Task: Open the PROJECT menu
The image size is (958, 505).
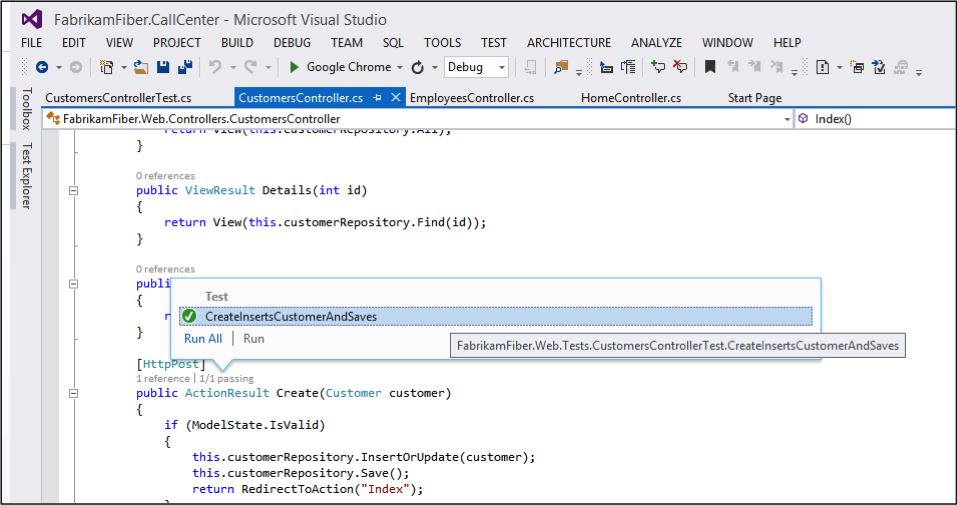Action: [177, 43]
